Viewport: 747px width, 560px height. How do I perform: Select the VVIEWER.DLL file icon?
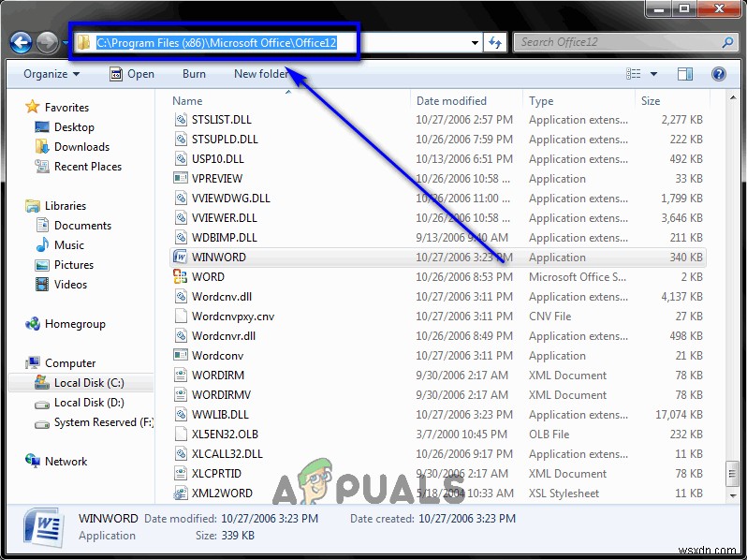pos(181,218)
